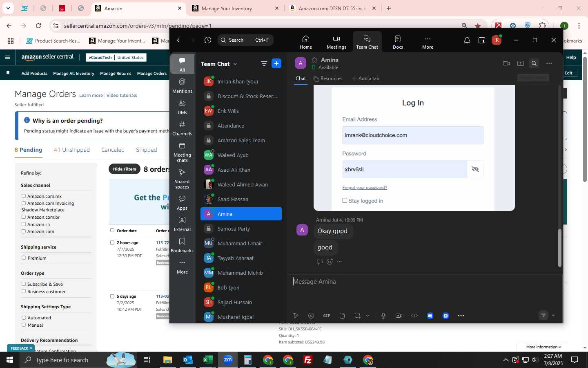Open External contacts in sidebar
Viewport: 588px width, 368px height.
[182, 224]
